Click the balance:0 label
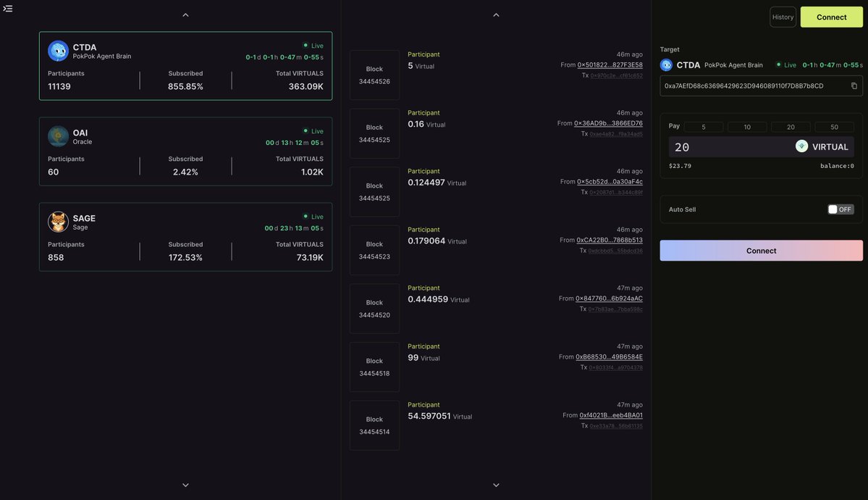The width and height of the screenshot is (868, 500). pos(837,166)
